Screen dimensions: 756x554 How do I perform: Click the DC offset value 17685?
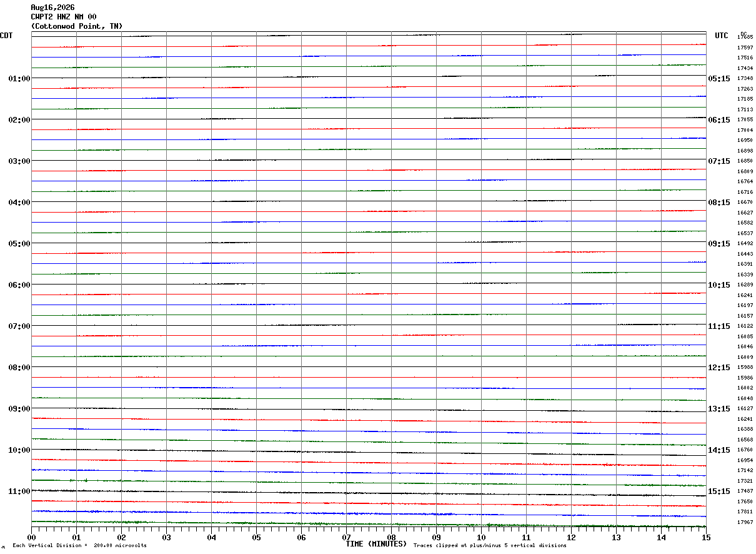(x=745, y=38)
